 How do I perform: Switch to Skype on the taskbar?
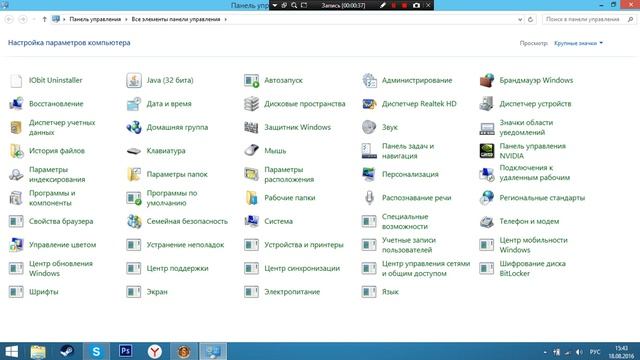[96, 351]
